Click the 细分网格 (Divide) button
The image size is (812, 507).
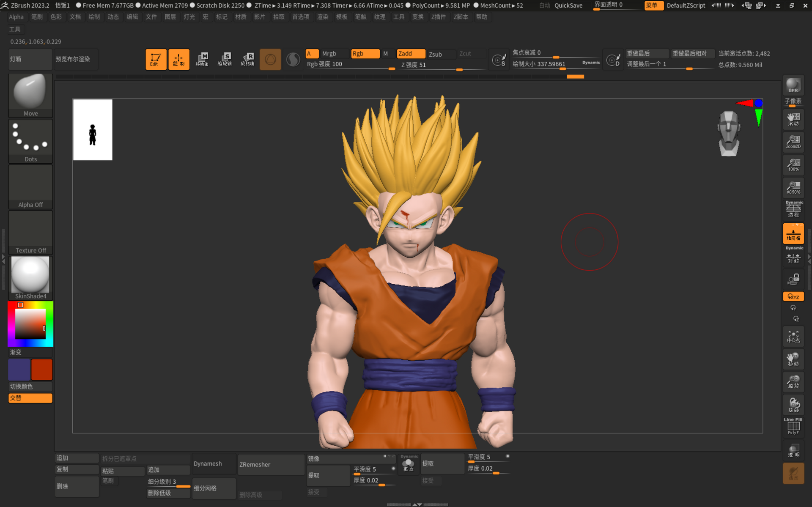coord(214,488)
